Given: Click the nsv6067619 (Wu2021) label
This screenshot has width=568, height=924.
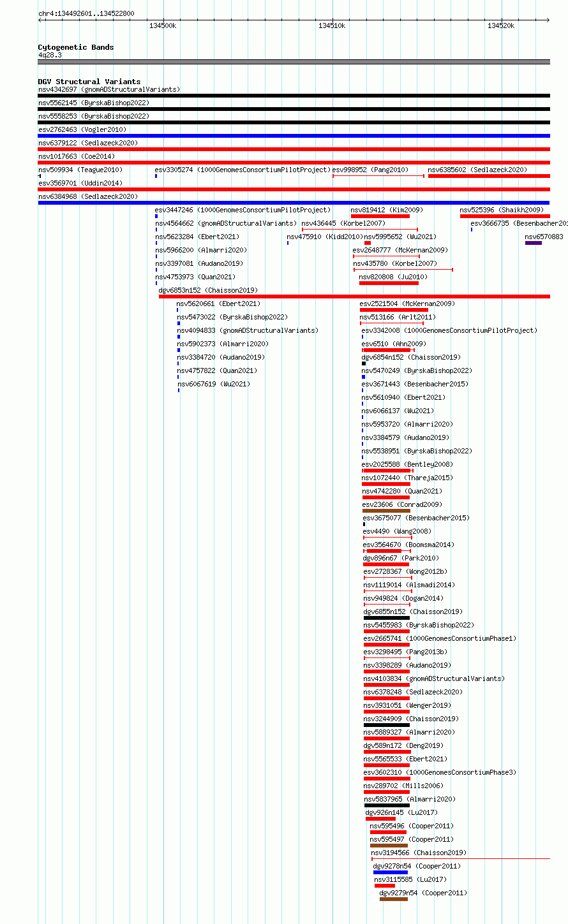Looking at the screenshot, I should point(214,385).
